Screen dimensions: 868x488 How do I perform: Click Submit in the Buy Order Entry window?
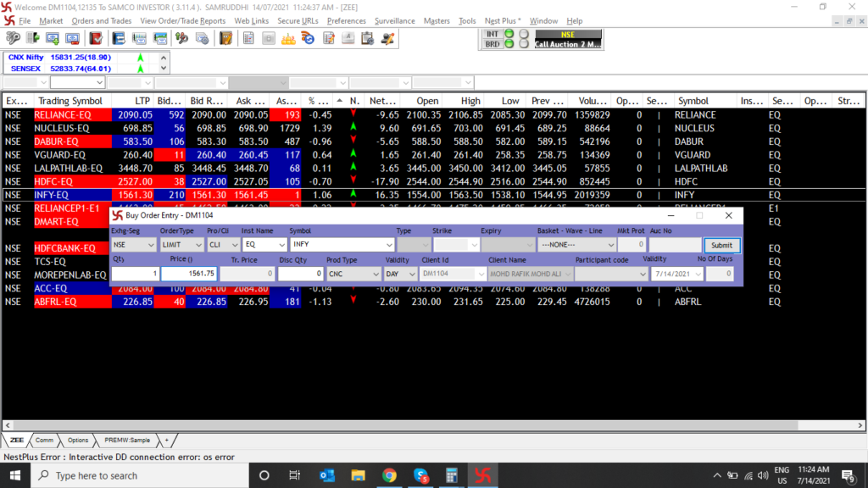pyautogui.click(x=721, y=245)
